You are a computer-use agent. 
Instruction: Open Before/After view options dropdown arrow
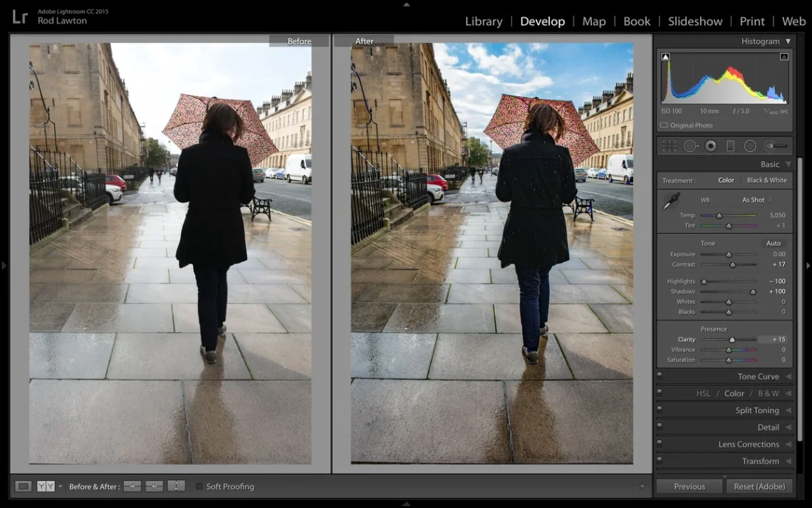pyautogui.click(x=60, y=486)
